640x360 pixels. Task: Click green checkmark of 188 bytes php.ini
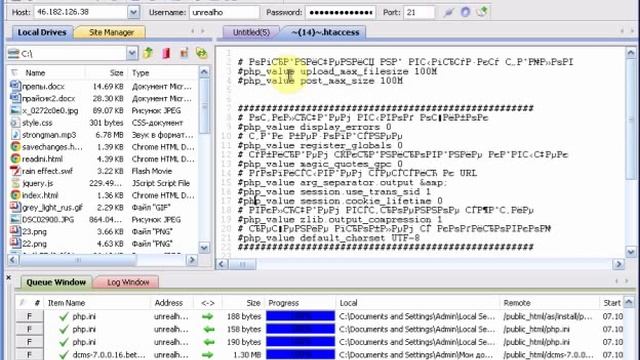[x=64, y=316]
